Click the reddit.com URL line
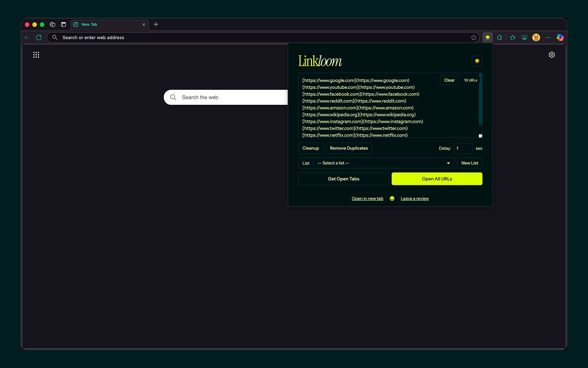The width and height of the screenshot is (588, 368). [x=355, y=101]
